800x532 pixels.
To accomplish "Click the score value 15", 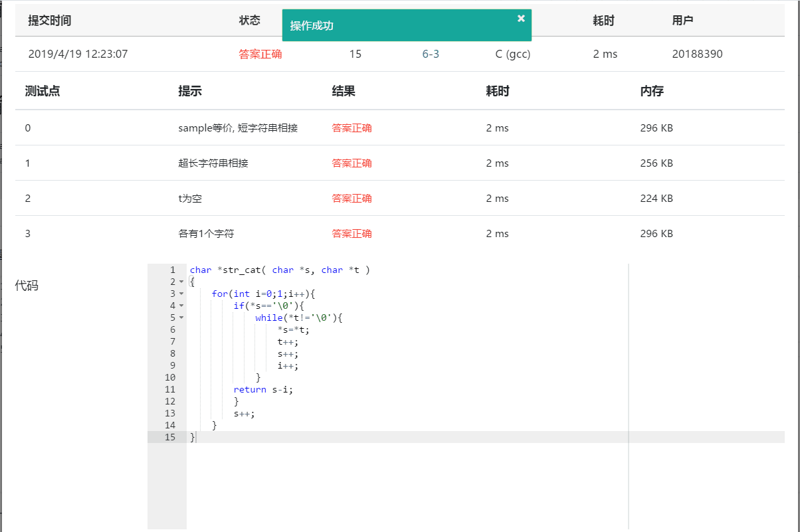I will coord(355,54).
